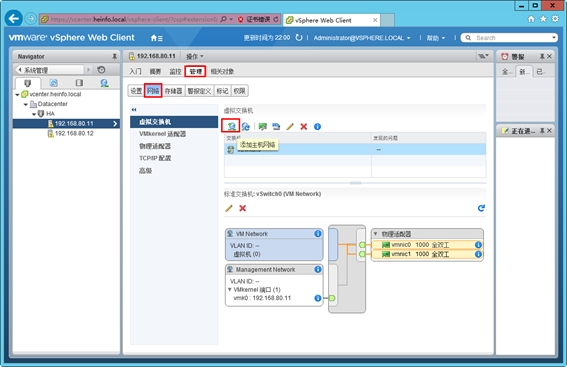Open the panel options dropdown at the content header's right end
The height and width of the screenshot is (367, 567).
tap(483, 56)
